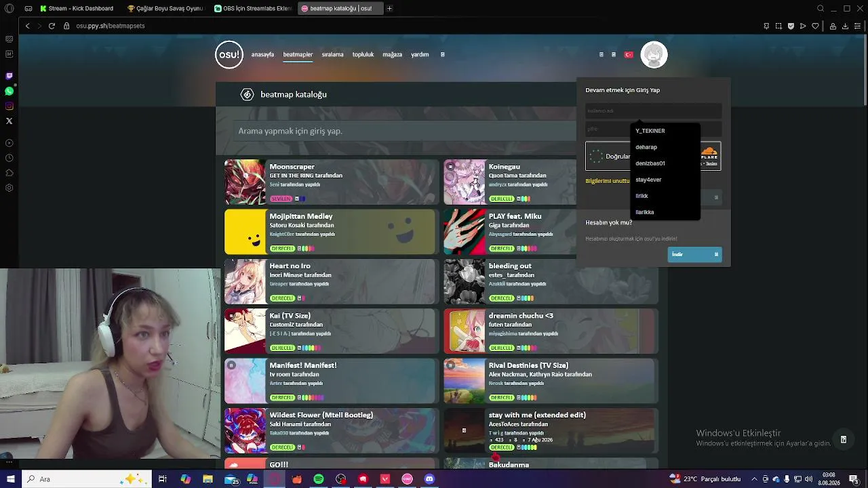
Task: Open Rival Destinies (TV Size) beatmap
Action: tap(551, 381)
